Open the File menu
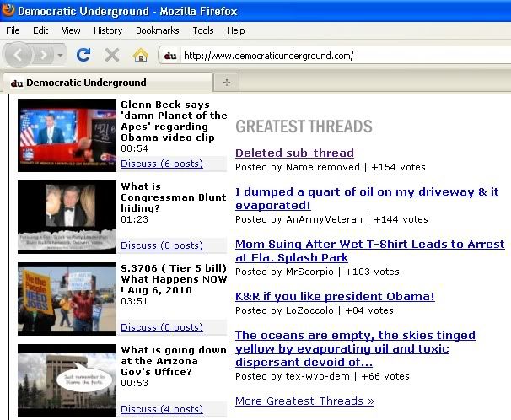This screenshot has width=511, height=420. 13,30
